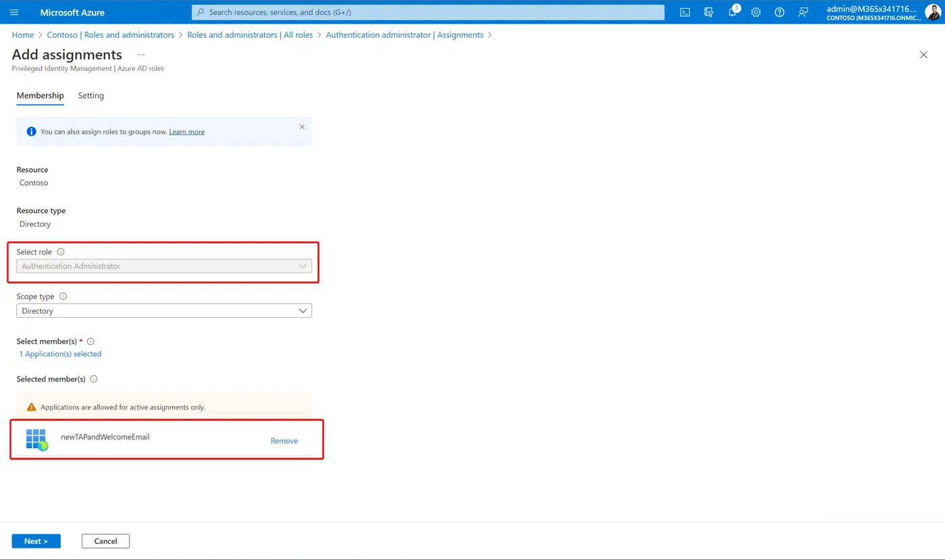
Task: Click the newTAPandWelcomeEmail member name
Action: 105,437
